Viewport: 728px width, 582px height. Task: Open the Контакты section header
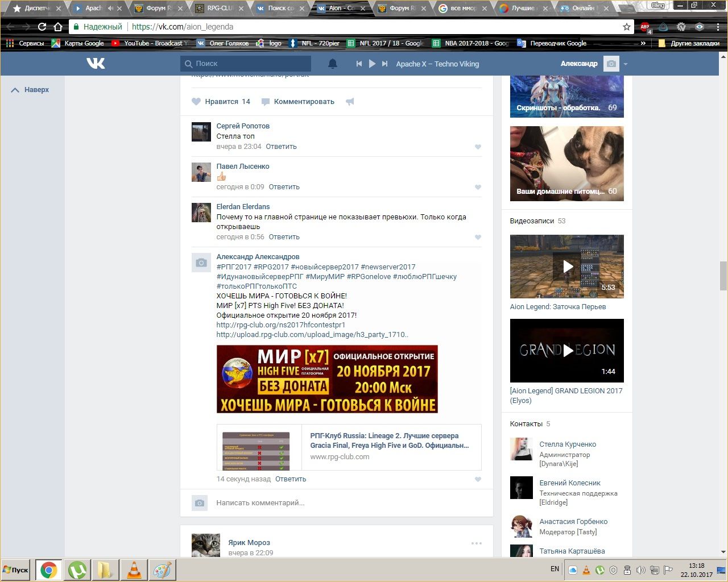(526, 424)
